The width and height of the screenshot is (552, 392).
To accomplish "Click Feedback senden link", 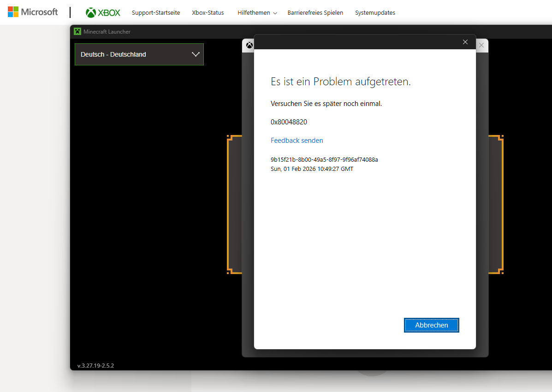I will point(297,140).
